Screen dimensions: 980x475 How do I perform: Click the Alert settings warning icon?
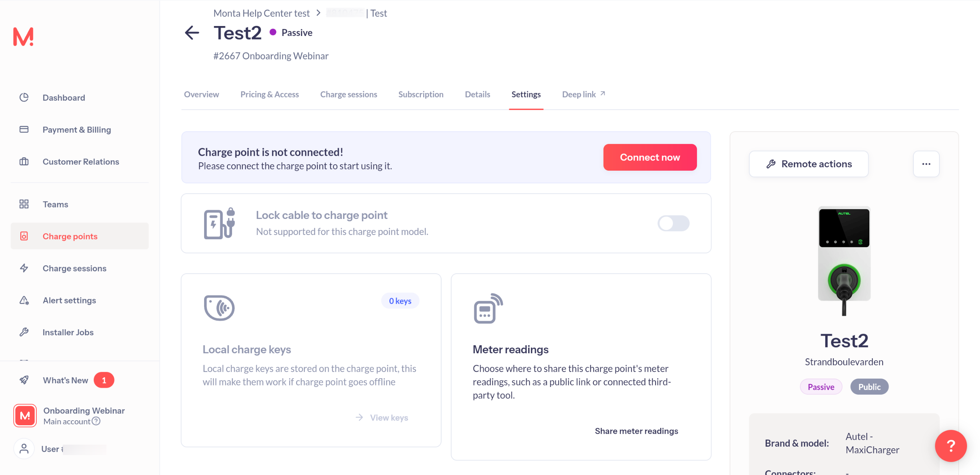(x=24, y=300)
